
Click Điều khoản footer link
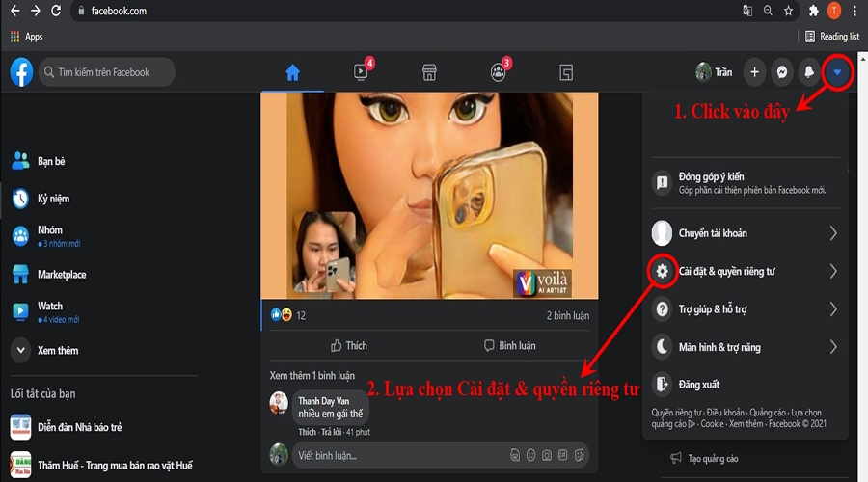point(725,413)
